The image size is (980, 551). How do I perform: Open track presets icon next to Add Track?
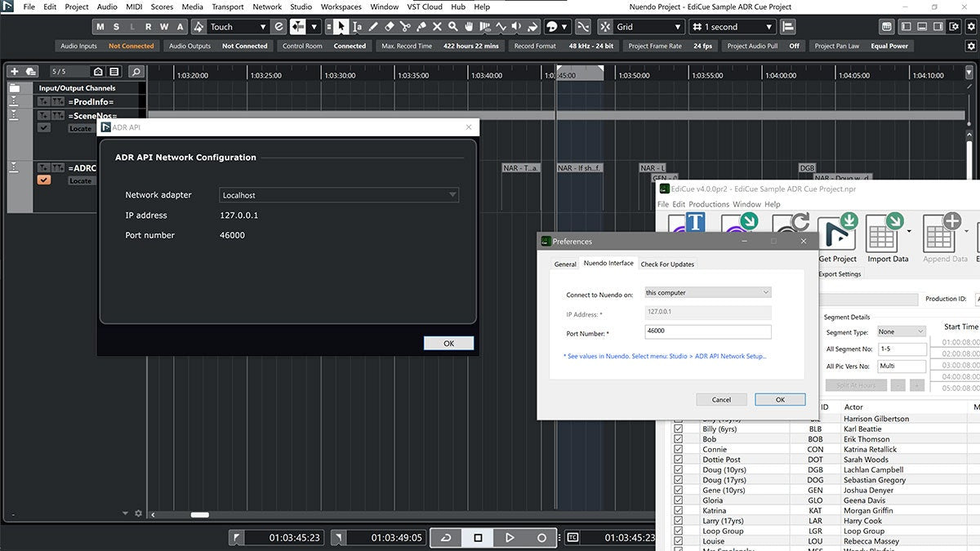pos(31,72)
